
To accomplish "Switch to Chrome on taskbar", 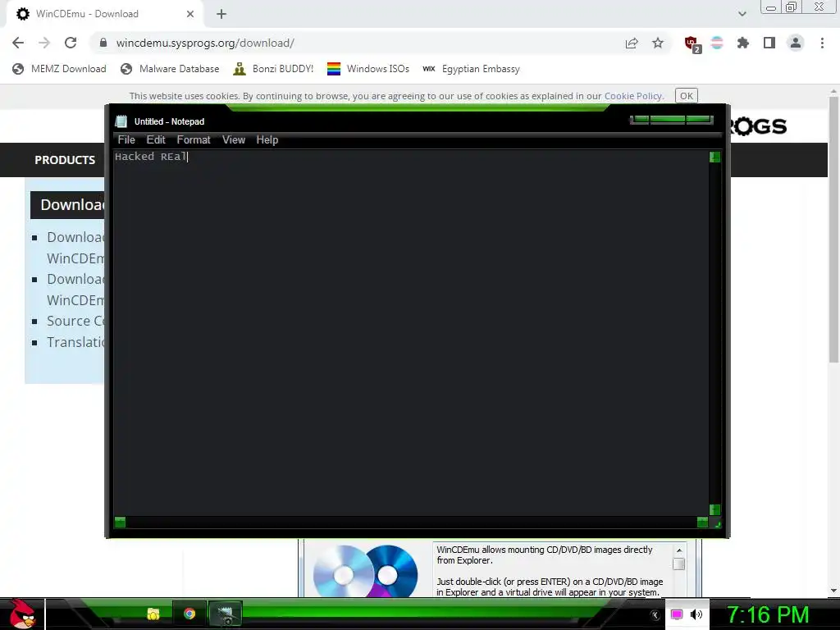I will [189, 614].
